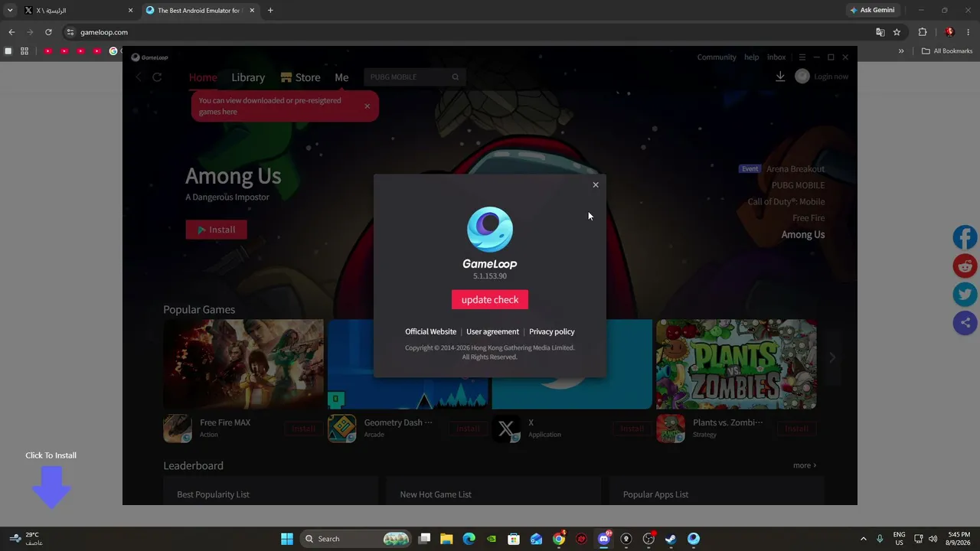Open the GameLoop hamburger menu
This screenshot has width=980, height=551.
pyautogui.click(x=802, y=57)
